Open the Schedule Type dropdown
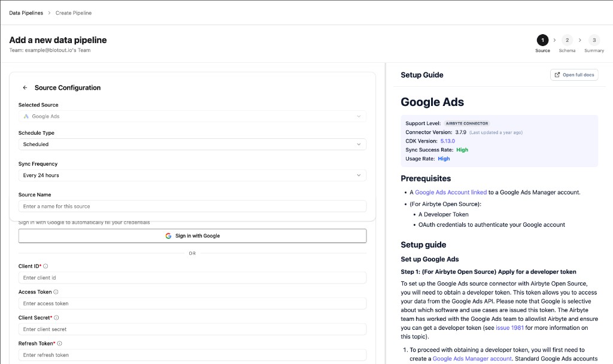The image size is (613, 364). pyautogui.click(x=192, y=144)
